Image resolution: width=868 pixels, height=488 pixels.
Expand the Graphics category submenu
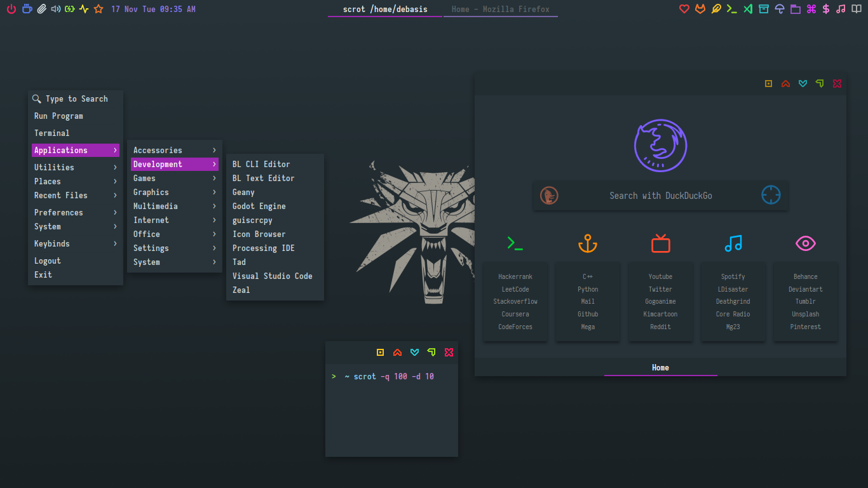(175, 192)
